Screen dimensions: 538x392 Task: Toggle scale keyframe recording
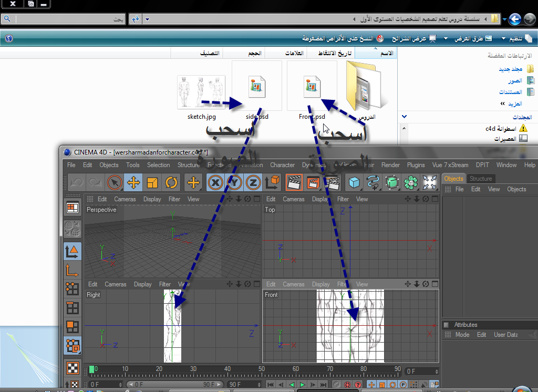click(x=382, y=385)
